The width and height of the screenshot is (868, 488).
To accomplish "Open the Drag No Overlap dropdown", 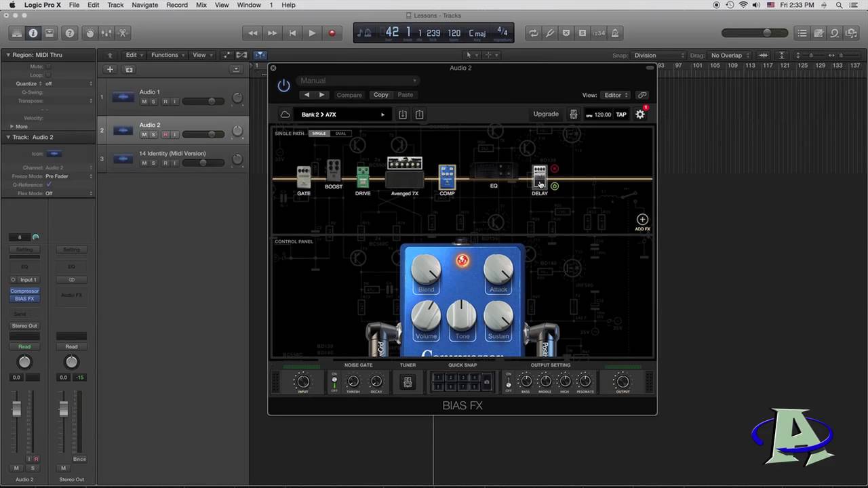I will click(x=730, y=56).
